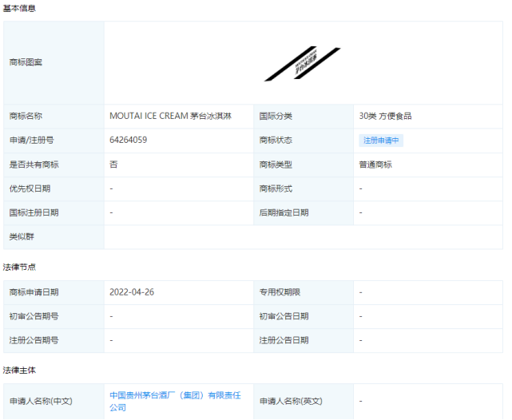Click the 法律节点 section heading

click(x=18, y=267)
